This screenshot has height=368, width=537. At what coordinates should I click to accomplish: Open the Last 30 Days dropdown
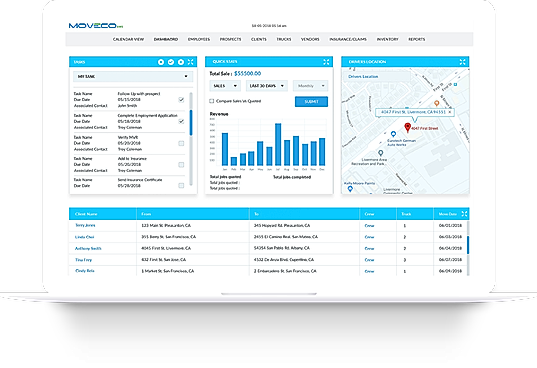[x=267, y=86]
